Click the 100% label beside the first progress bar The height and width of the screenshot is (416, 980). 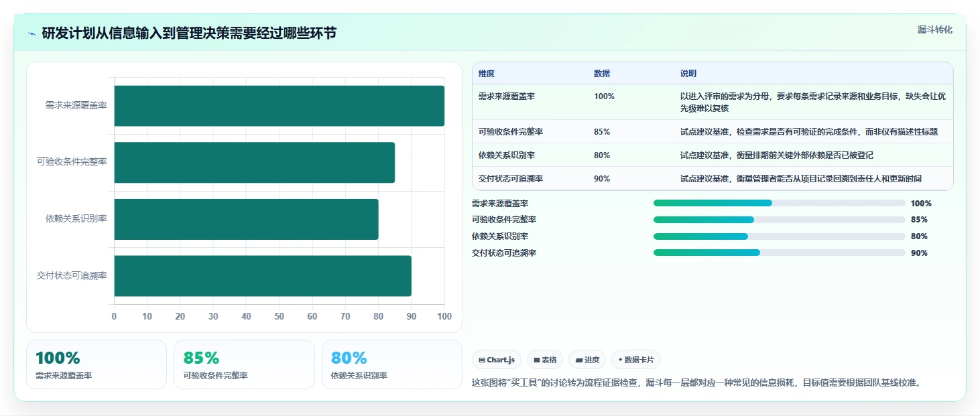(921, 204)
